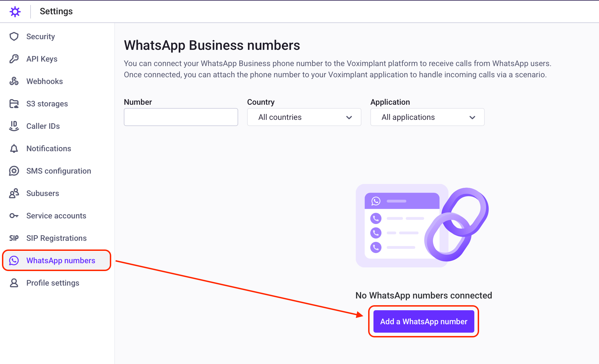Screen dimensions: 599x364
Task: Open Service accounts via the key icon
Action: point(13,216)
